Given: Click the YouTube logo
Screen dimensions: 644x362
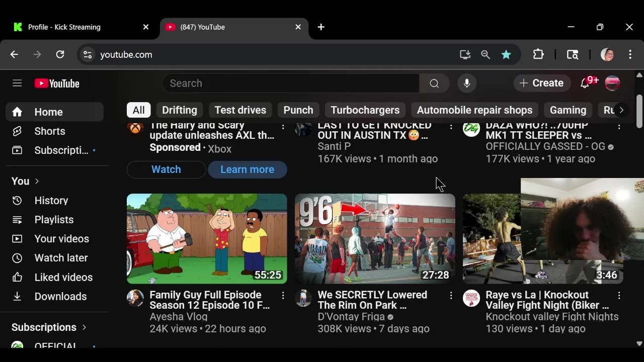Looking at the screenshot, I should point(57,83).
